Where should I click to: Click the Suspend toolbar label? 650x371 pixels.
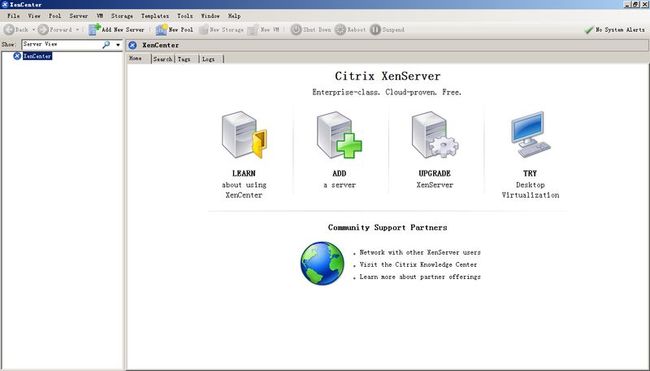coord(393,30)
